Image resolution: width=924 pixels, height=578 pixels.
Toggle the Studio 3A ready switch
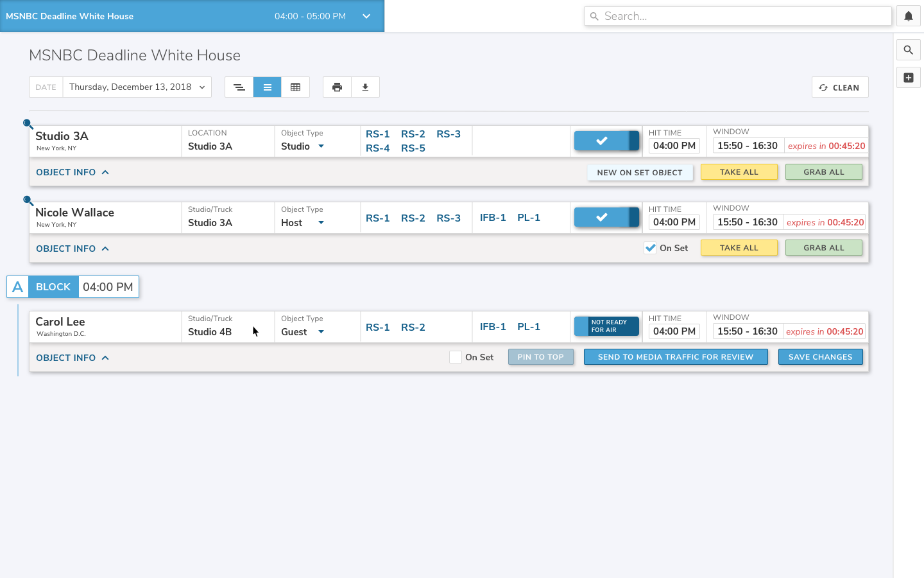click(x=606, y=141)
